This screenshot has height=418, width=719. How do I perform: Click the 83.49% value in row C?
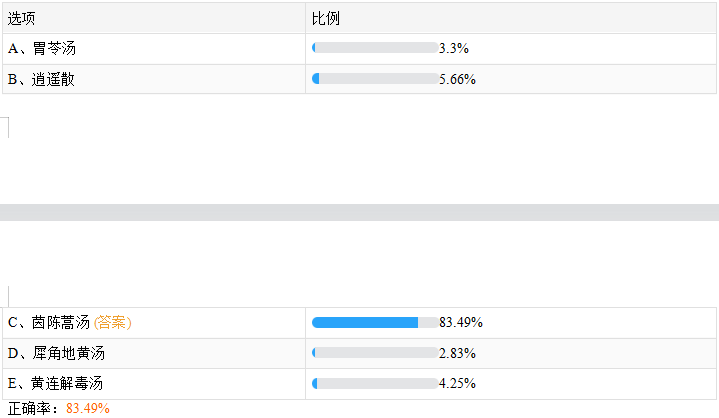[x=461, y=322]
